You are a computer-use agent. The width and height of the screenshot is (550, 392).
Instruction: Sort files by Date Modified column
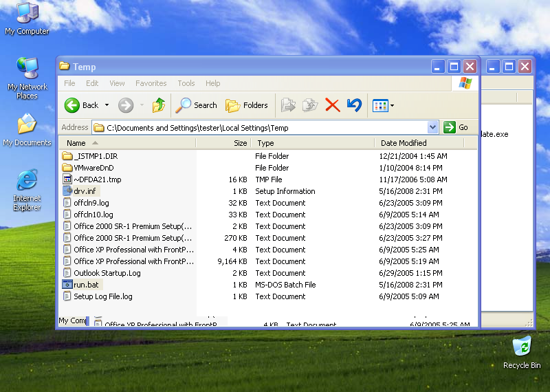[419, 143]
